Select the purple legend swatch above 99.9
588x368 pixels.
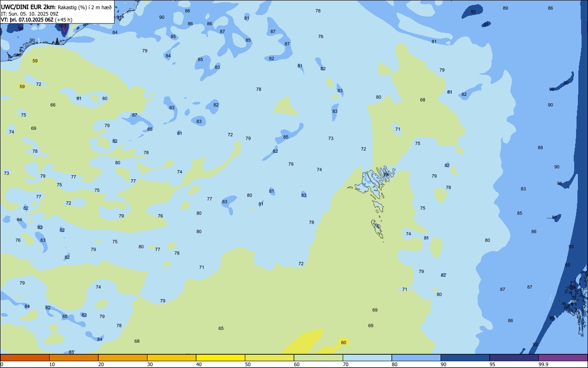click(563, 358)
